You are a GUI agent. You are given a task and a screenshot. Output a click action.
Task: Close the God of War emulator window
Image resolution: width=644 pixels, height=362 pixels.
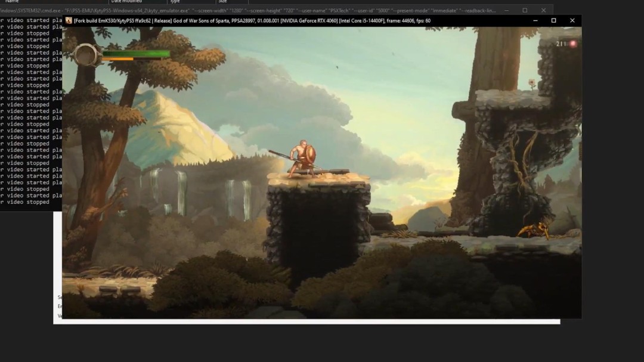(x=572, y=20)
